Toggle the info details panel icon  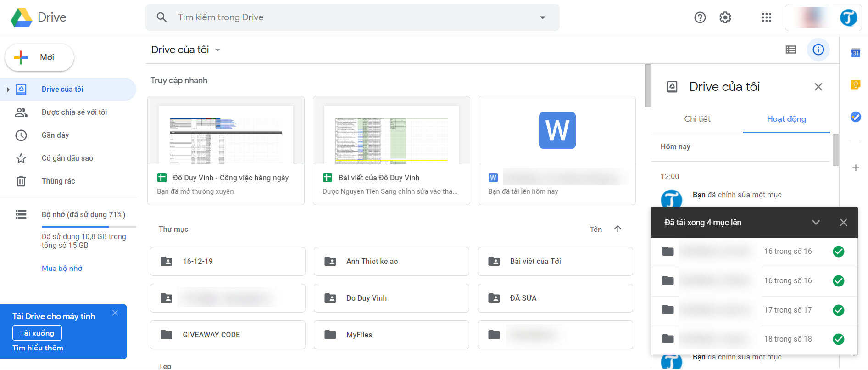coord(818,50)
